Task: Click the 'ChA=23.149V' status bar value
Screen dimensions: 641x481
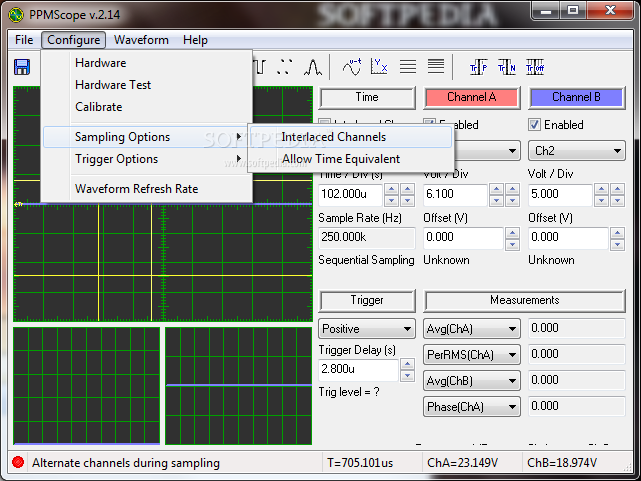Action: [x=462, y=463]
